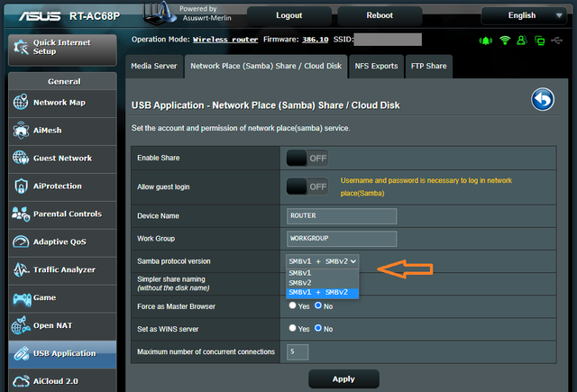Click the AiMesh sidebar icon
This screenshot has width=577, height=392.
tap(21, 130)
